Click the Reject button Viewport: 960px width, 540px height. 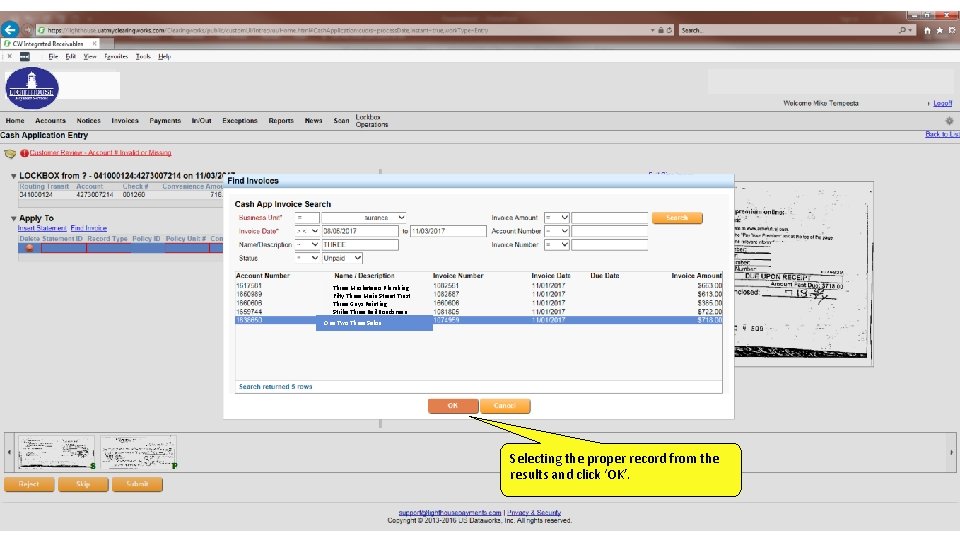(29, 484)
